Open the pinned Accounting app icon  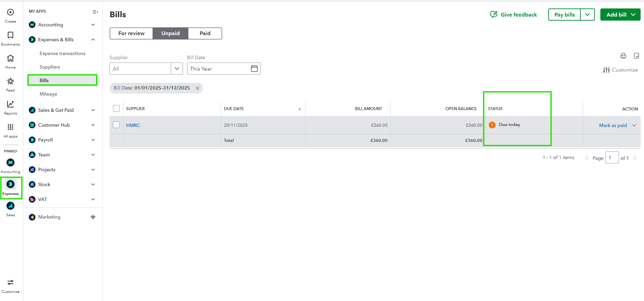coord(10,162)
